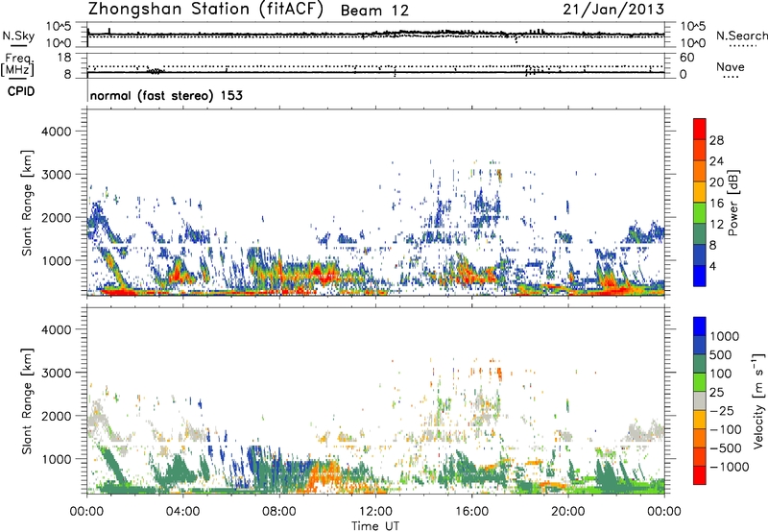Screen dimensions: 768x532
Task: Click the 60 tick on Nave axis
Action: [x=686, y=58]
